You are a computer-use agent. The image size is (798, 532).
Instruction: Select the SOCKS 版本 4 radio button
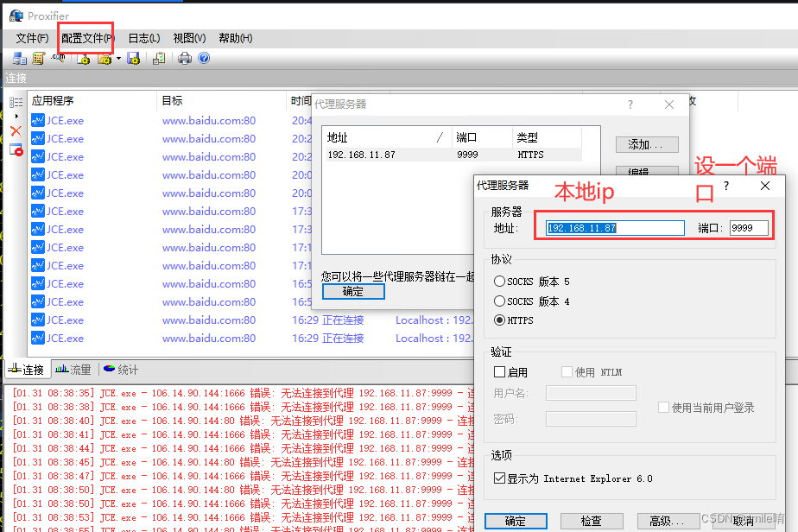point(500,301)
